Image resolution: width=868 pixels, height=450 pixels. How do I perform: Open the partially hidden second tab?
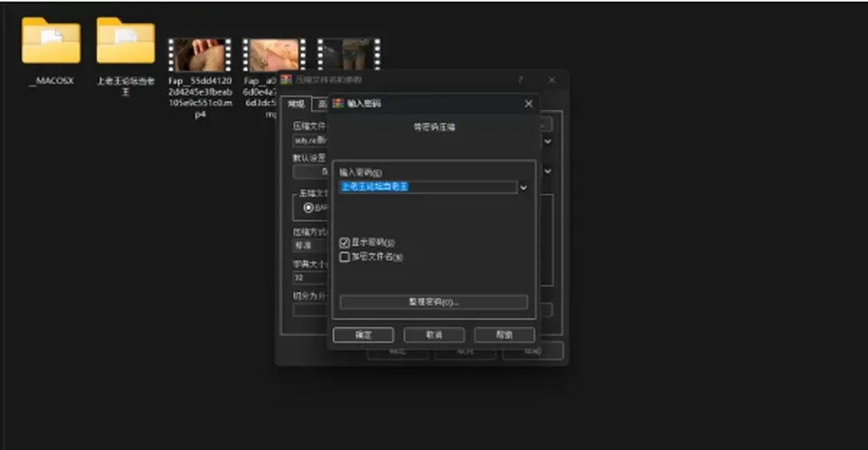tap(320, 104)
